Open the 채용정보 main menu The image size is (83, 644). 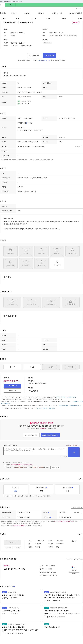click(x=14, y=13)
